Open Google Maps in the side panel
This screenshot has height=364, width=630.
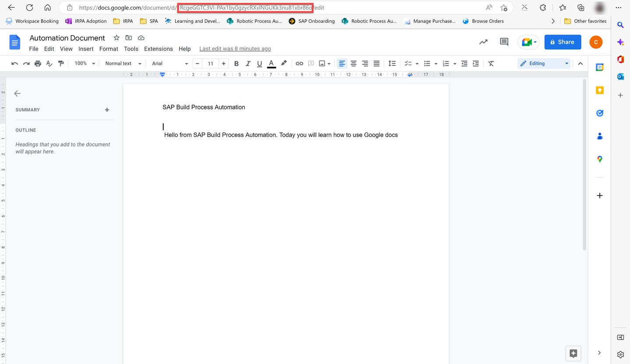tap(600, 159)
